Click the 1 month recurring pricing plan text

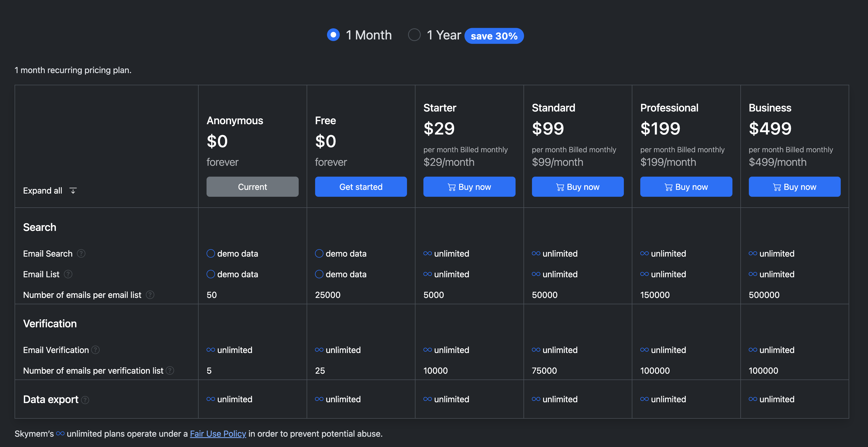[73, 70]
